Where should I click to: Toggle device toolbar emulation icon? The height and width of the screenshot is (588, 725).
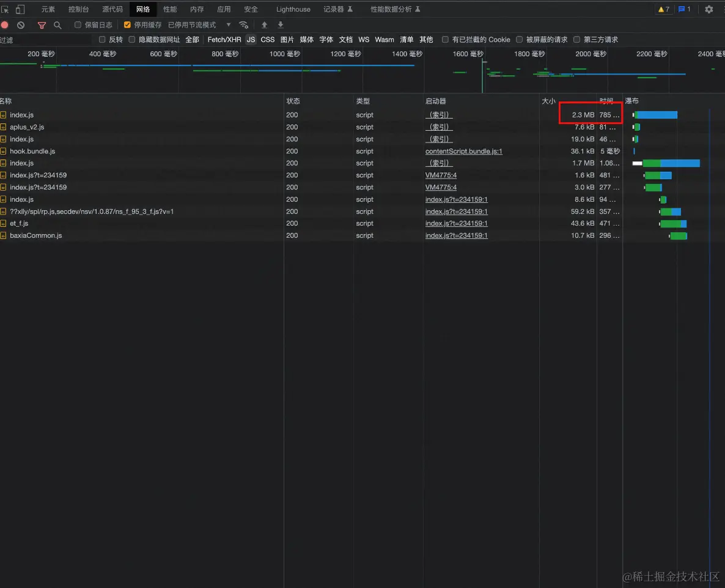click(x=20, y=9)
